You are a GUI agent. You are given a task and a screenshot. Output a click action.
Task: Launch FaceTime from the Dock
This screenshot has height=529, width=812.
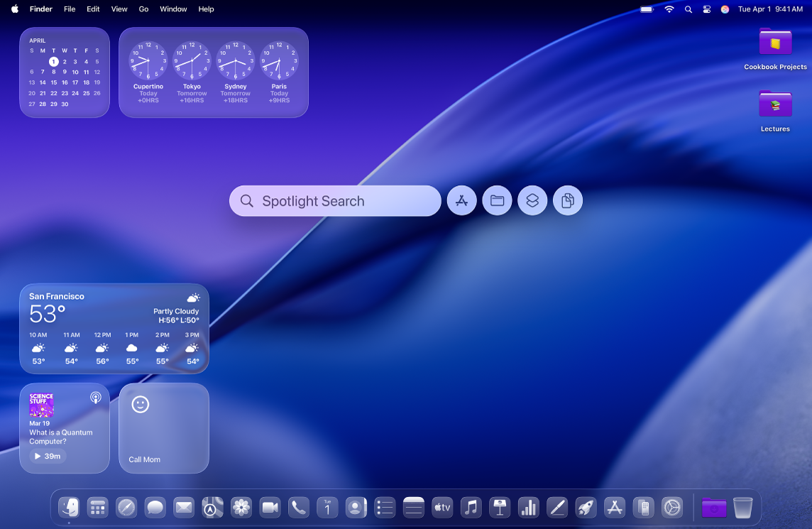pos(270,507)
